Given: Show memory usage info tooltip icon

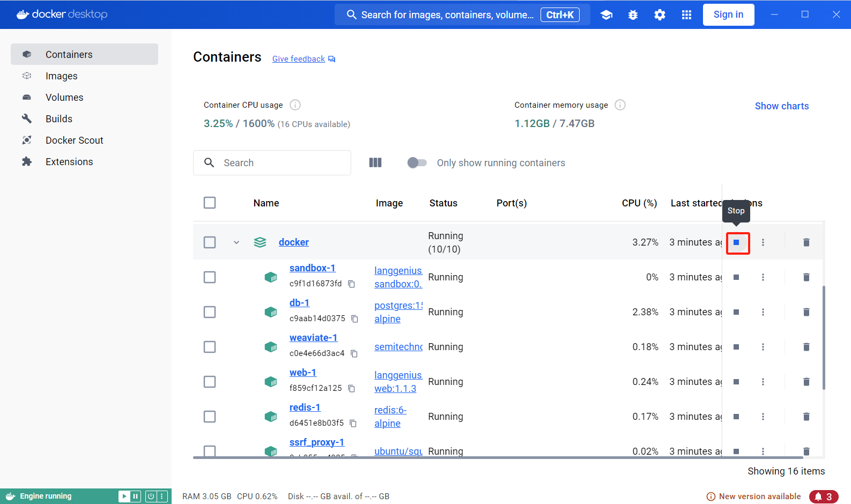Looking at the screenshot, I should 620,105.
